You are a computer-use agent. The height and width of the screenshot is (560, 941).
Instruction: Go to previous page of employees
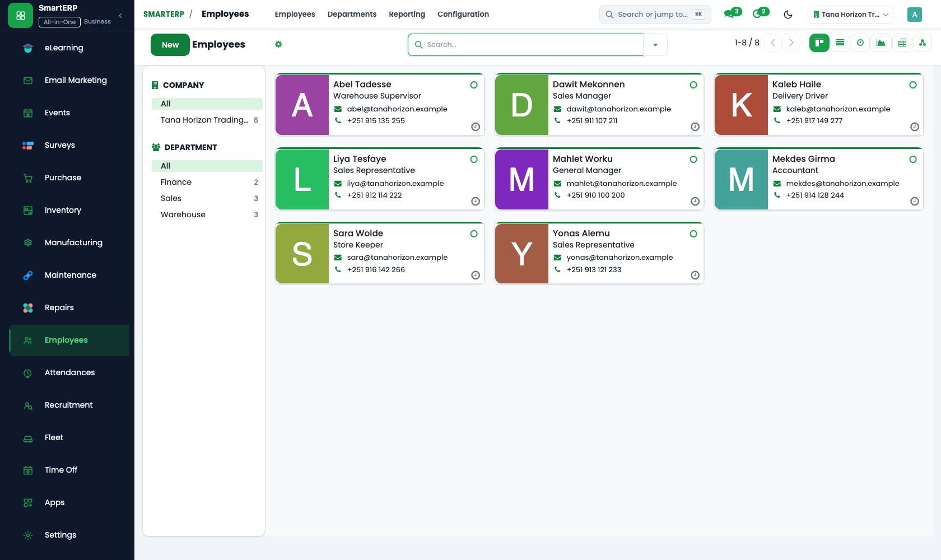[x=773, y=43]
